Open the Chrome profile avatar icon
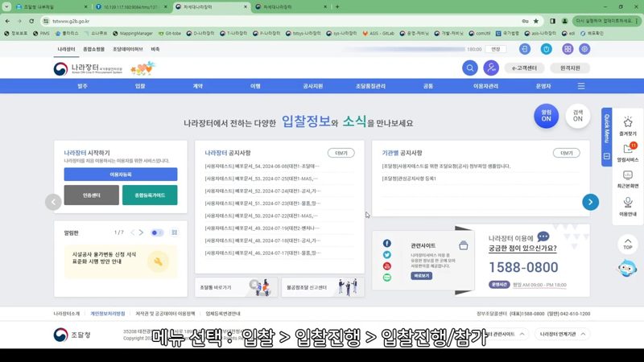This screenshot has width=644, height=362. 565,21
